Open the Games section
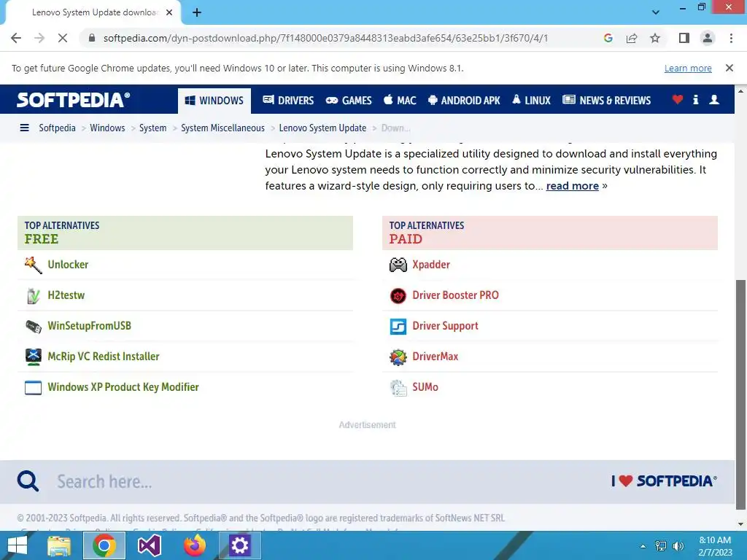The image size is (747, 560). 349,101
